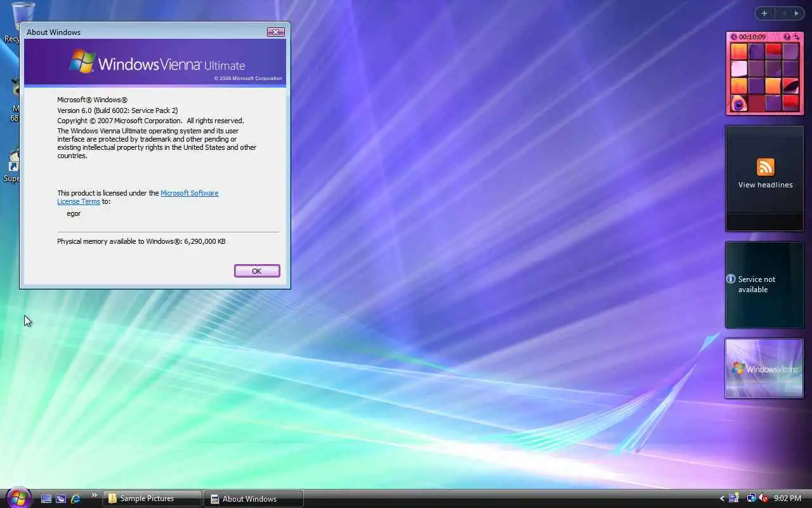
Task: Click the Service not available text
Action: (x=756, y=284)
